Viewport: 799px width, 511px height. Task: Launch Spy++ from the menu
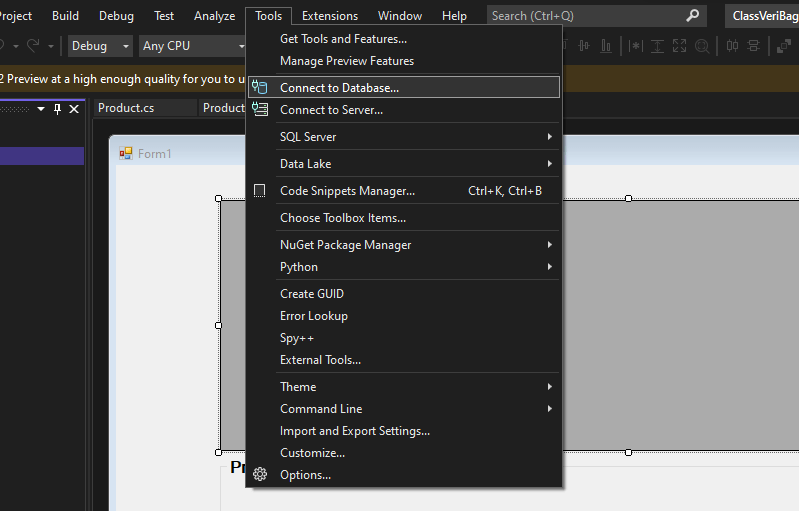pyautogui.click(x=404, y=338)
